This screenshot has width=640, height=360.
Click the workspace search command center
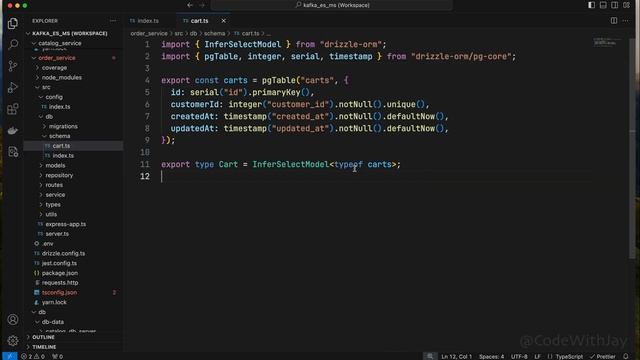332,5
